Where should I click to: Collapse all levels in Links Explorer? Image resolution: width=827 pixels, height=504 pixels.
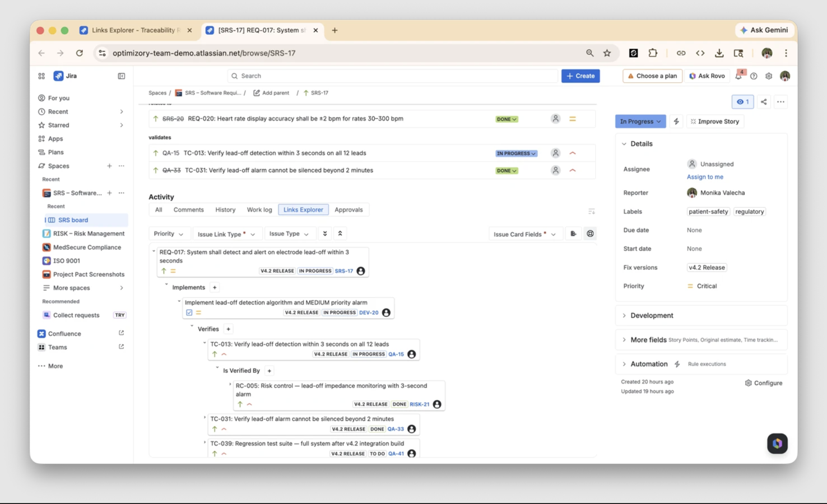(x=340, y=234)
